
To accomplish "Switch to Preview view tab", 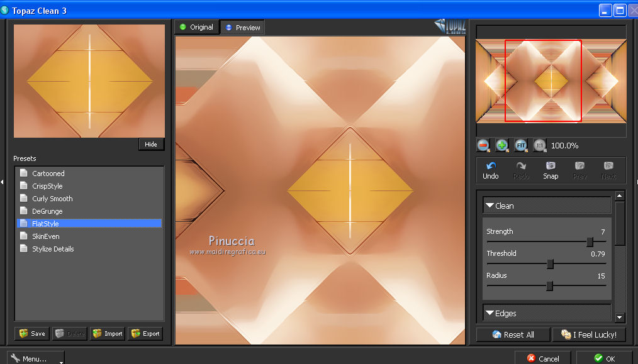I will tap(242, 28).
